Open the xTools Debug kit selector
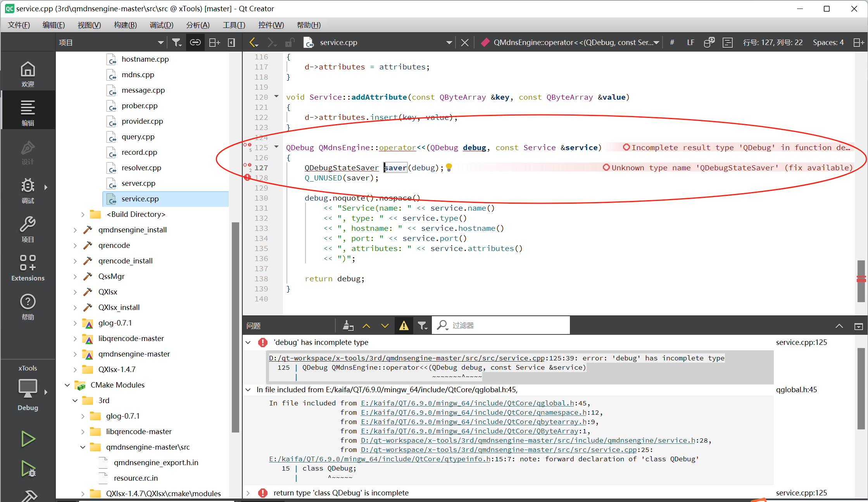Viewport: 868px width, 502px height. [x=28, y=390]
